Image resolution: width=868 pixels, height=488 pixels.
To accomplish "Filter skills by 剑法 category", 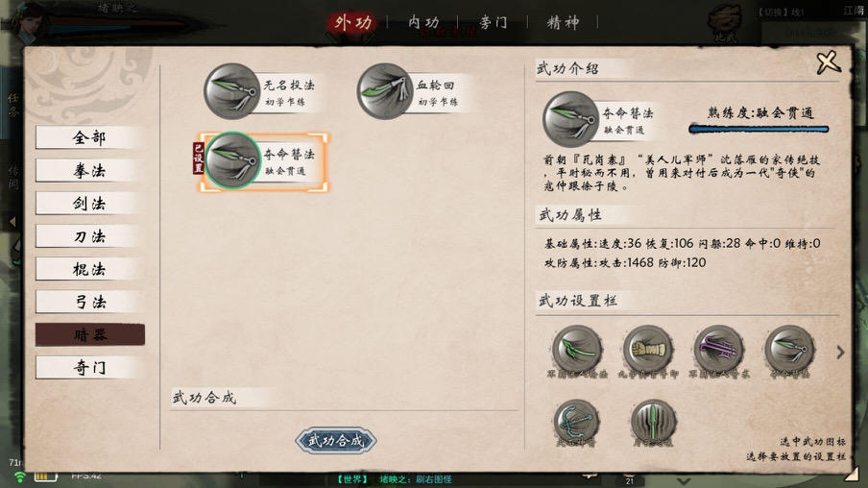I will coord(89,204).
